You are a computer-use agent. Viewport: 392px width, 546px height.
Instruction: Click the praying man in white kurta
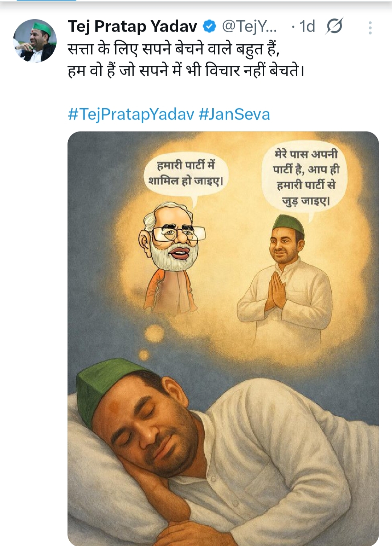pos(286,276)
